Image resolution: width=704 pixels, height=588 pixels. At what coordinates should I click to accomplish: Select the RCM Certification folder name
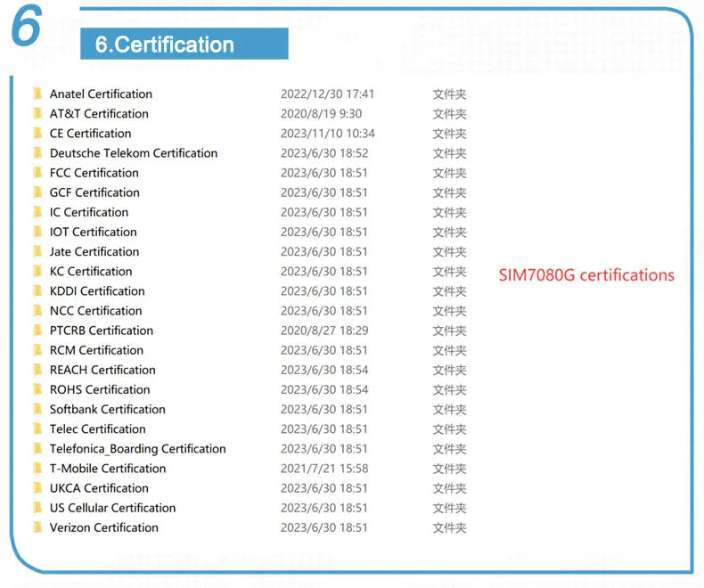pos(96,350)
